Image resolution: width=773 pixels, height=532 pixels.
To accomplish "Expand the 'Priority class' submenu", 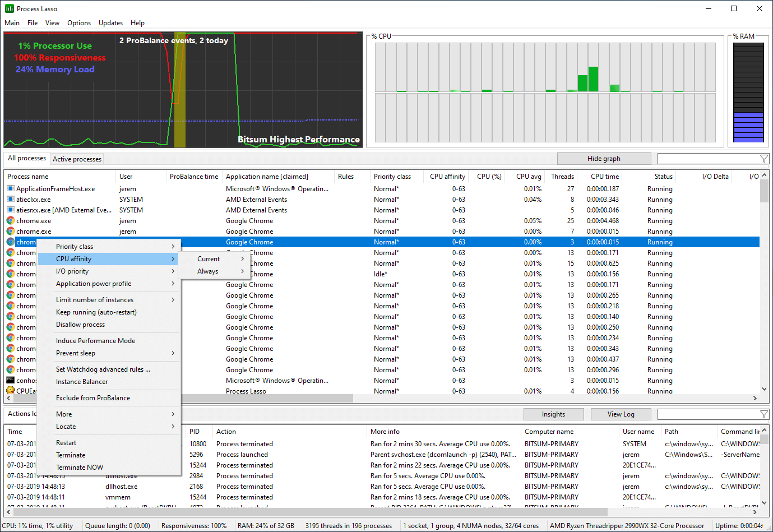I will [73, 246].
